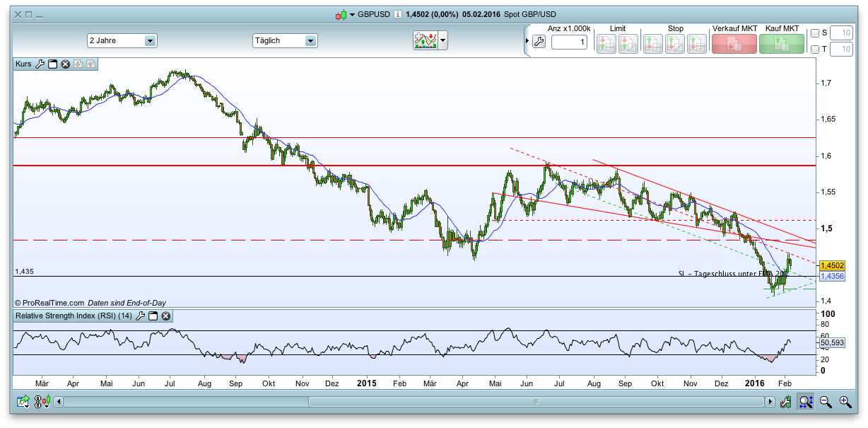Image resolution: width=868 pixels, height=428 pixels.
Task: Enable the T (target) checkbox
Action: [x=815, y=50]
